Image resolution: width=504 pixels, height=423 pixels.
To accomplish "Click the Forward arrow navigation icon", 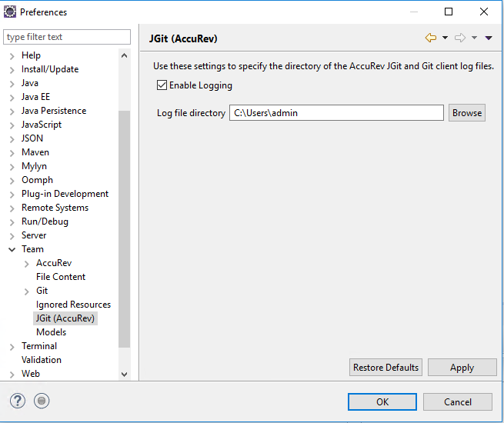I will coord(460,38).
